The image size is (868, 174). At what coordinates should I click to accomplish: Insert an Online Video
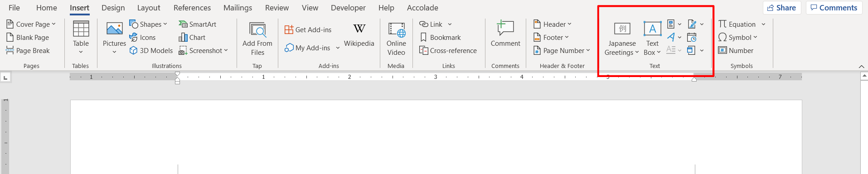pyautogui.click(x=396, y=39)
